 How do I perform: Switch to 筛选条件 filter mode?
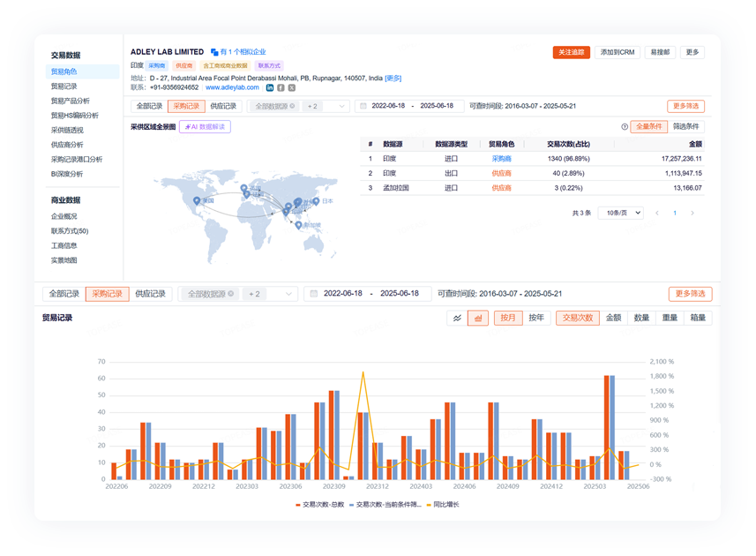(x=687, y=127)
